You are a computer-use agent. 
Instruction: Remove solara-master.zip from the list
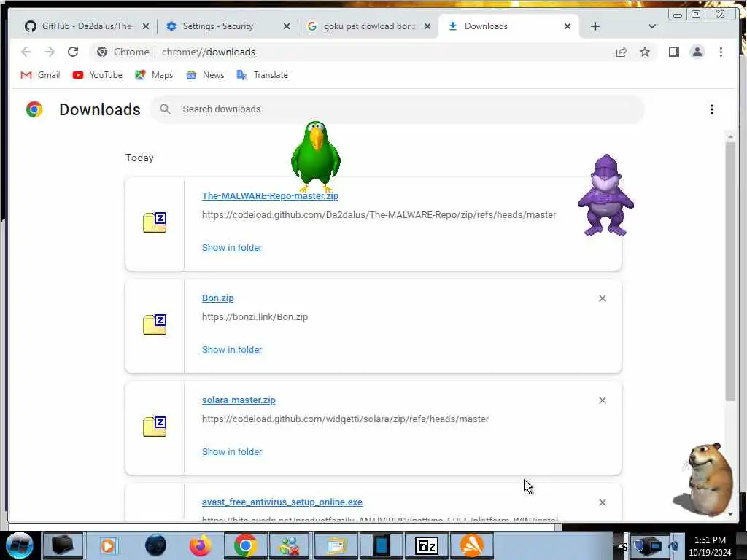click(x=603, y=400)
